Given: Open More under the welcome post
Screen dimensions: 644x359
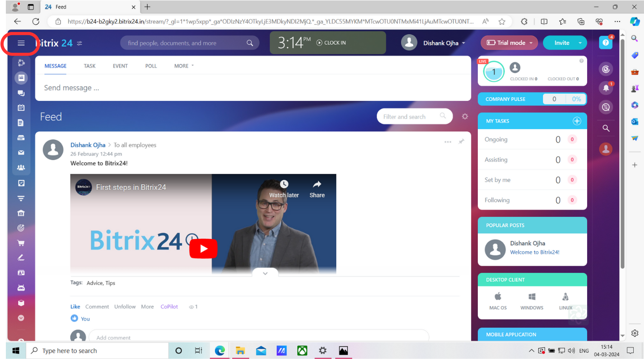Looking at the screenshot, I should 147,307.
